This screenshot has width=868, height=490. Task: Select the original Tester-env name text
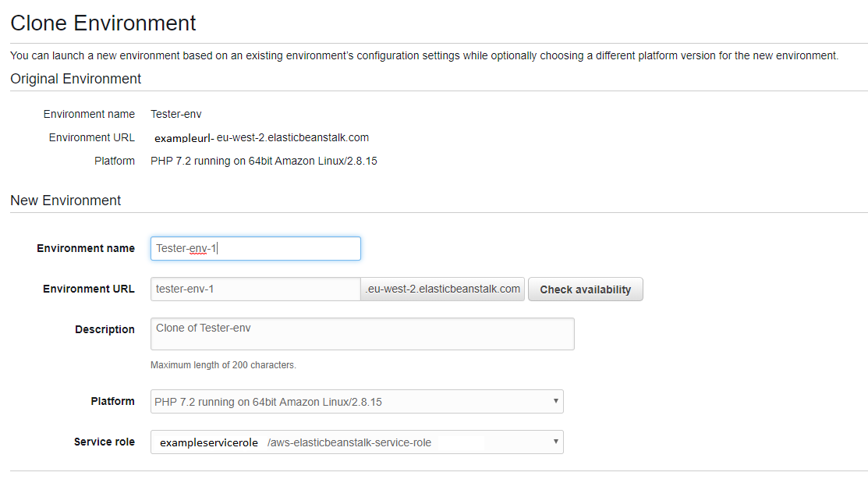coord(176,114)
